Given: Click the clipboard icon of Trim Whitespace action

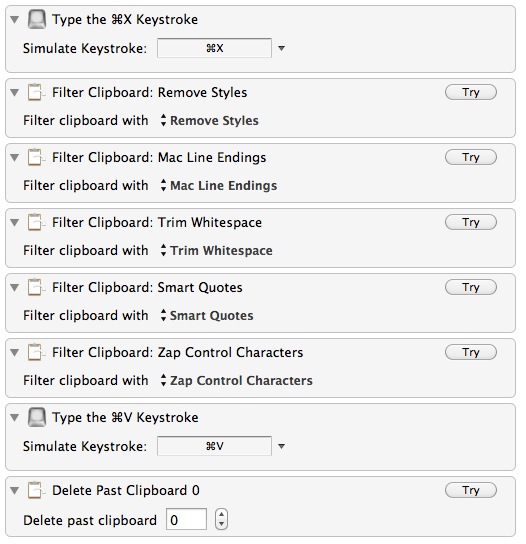Looking at the screenshot, I should (36, 222).
